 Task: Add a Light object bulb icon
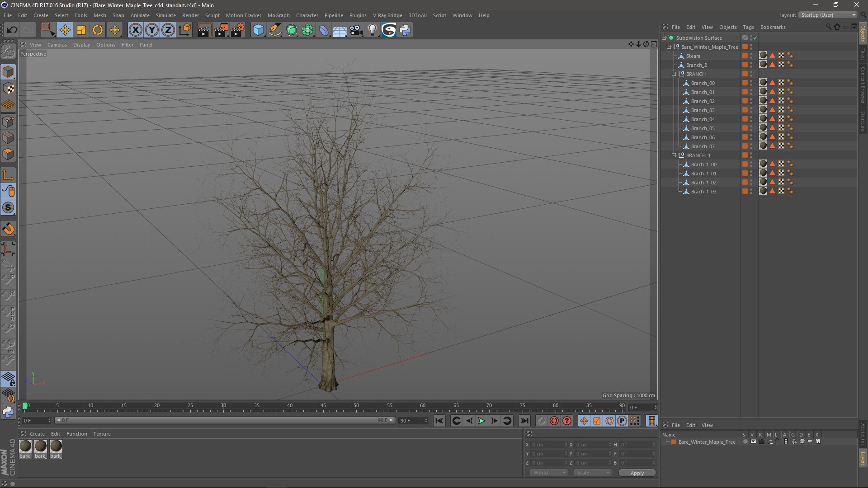coord(372,30)
